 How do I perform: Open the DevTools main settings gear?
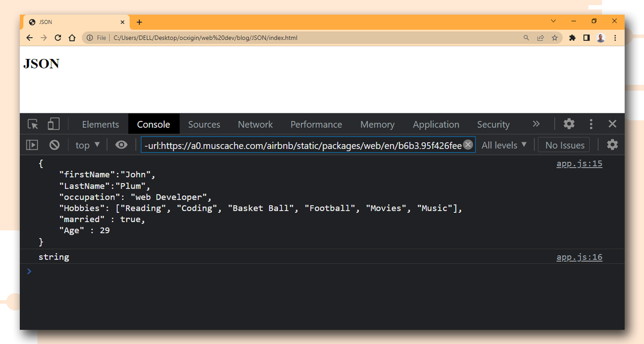click(569, 124)
